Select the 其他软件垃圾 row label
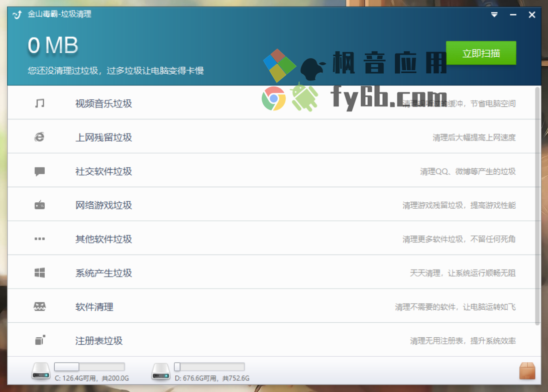 click(x=103, y=239)
